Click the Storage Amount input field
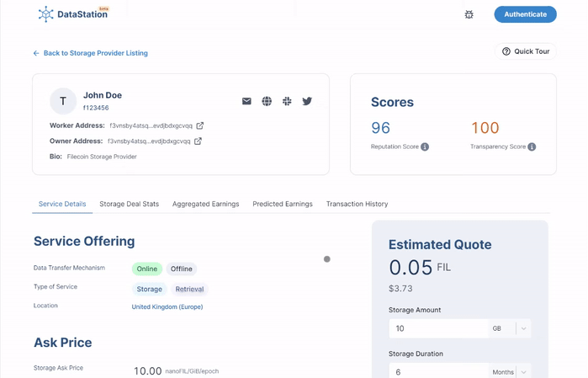This screenshot has height=378, width=588. (x=438, y=328)
